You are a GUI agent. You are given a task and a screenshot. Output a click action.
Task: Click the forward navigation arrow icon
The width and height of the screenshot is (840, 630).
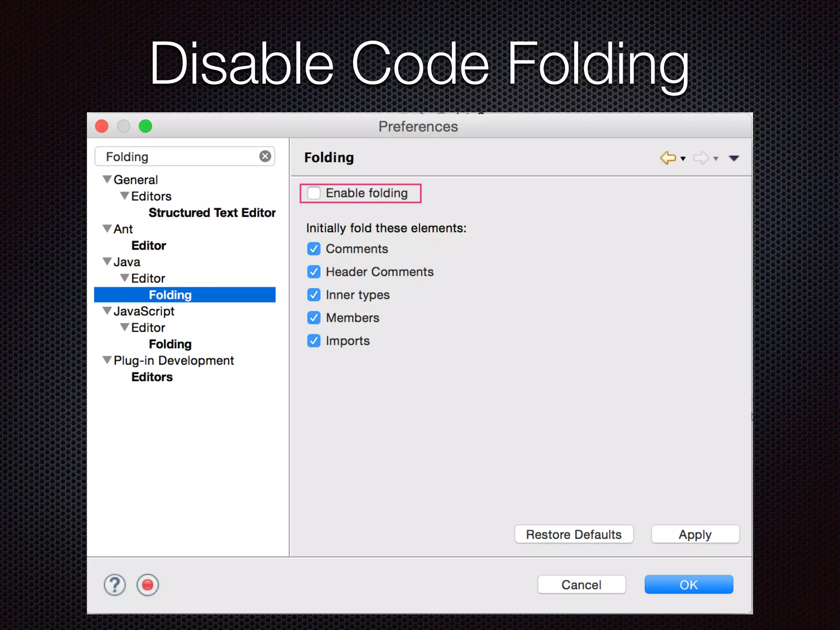(701, 158)
